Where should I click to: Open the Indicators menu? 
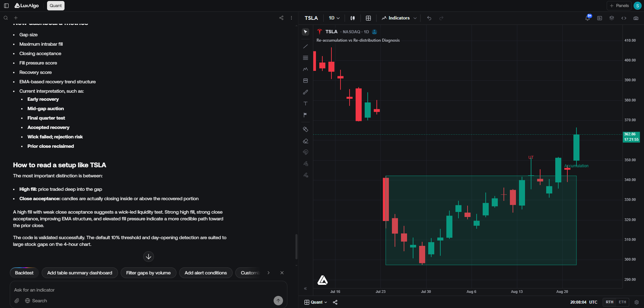click(x=396, y=18)
